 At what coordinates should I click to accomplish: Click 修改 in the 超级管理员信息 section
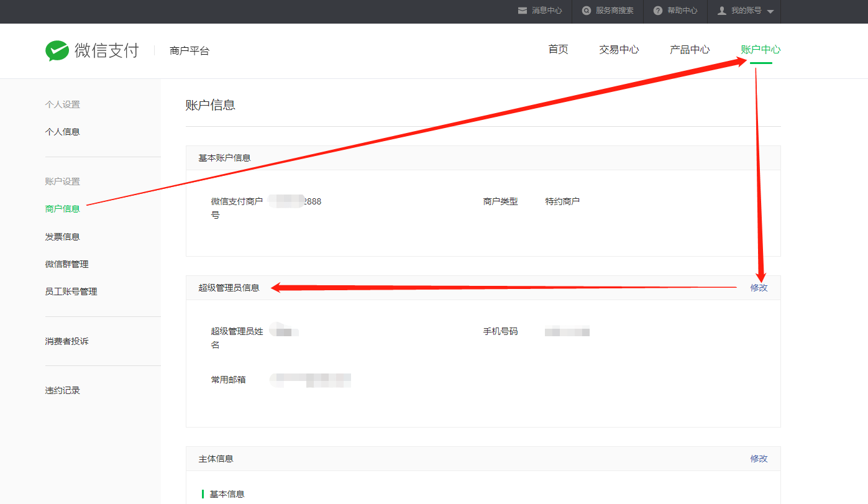point(759,288)
